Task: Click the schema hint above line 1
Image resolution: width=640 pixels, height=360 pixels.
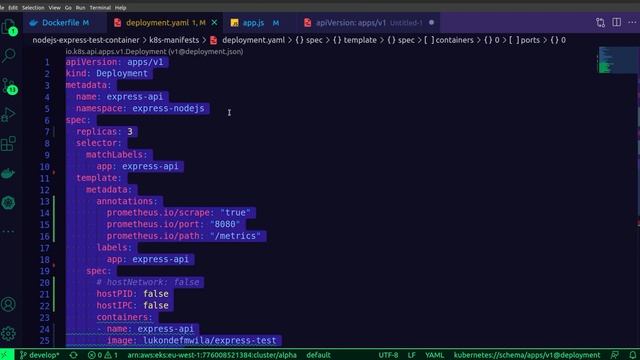Action: (x=154, y=52)
